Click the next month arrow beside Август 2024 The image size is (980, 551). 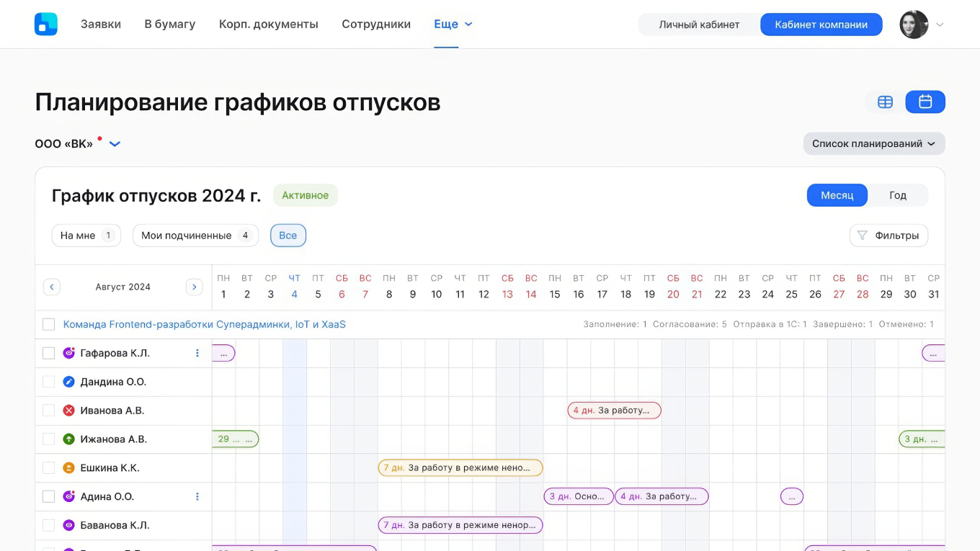195,287
